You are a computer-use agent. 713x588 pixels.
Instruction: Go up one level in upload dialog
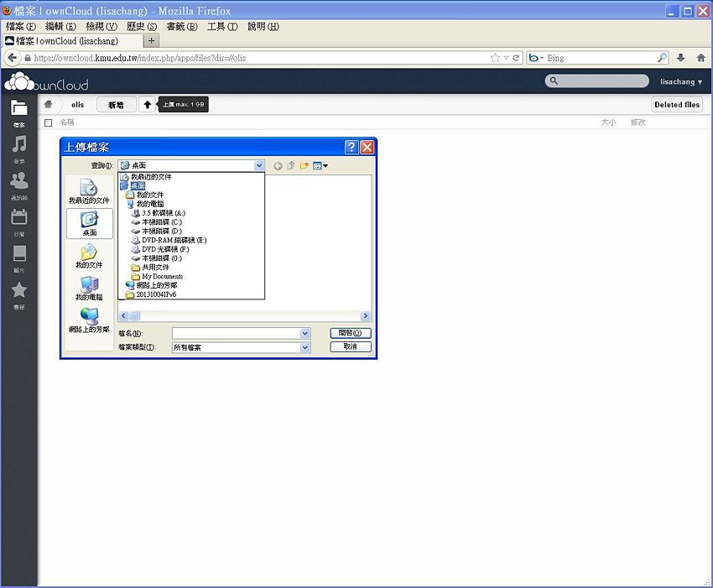click(291, 166)
